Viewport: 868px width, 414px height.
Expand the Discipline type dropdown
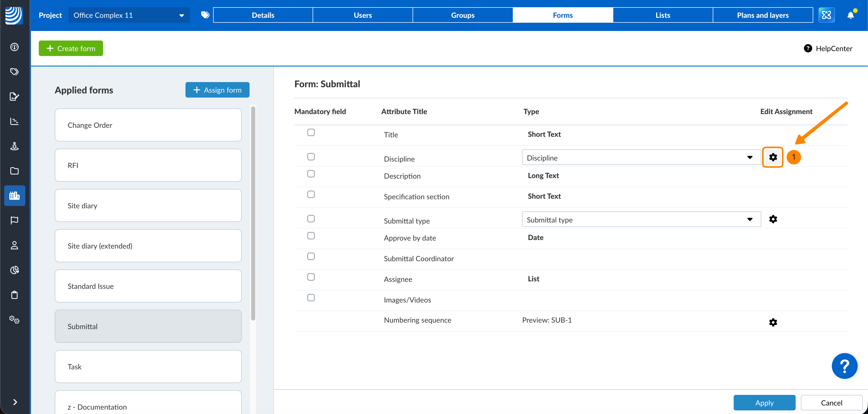point(641,157)
